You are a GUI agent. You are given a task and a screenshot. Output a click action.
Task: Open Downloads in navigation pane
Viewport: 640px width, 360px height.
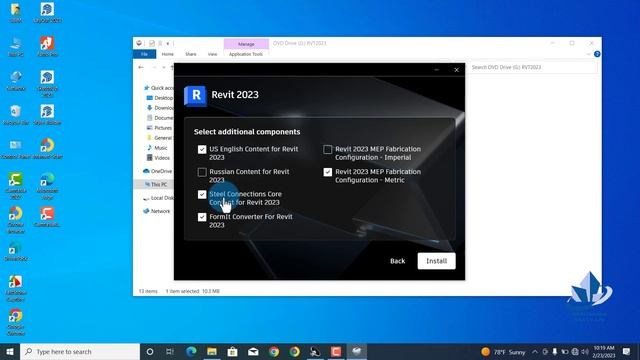[160, 108]
